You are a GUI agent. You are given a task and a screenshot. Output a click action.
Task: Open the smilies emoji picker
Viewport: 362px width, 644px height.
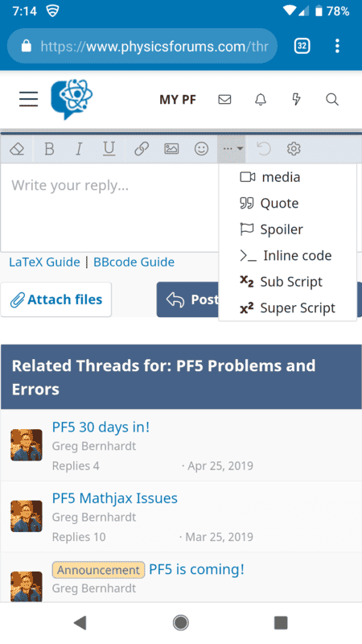[x=201, y=149]
